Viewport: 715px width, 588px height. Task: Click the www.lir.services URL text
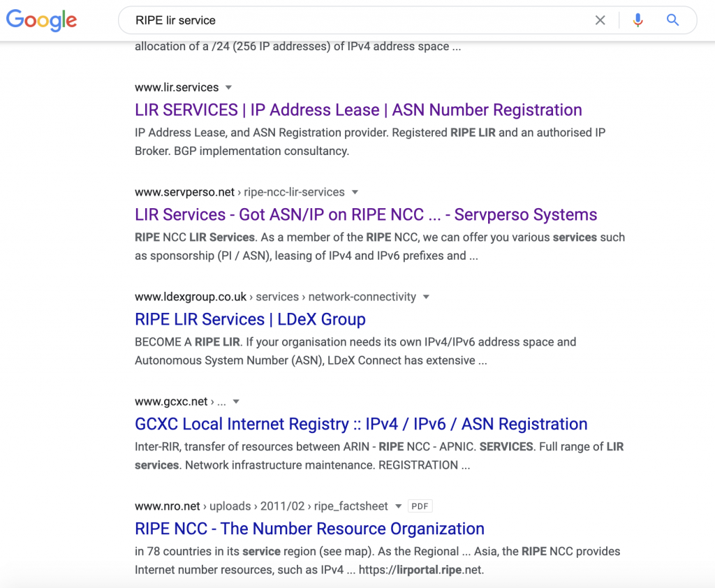tap(177, 87)
